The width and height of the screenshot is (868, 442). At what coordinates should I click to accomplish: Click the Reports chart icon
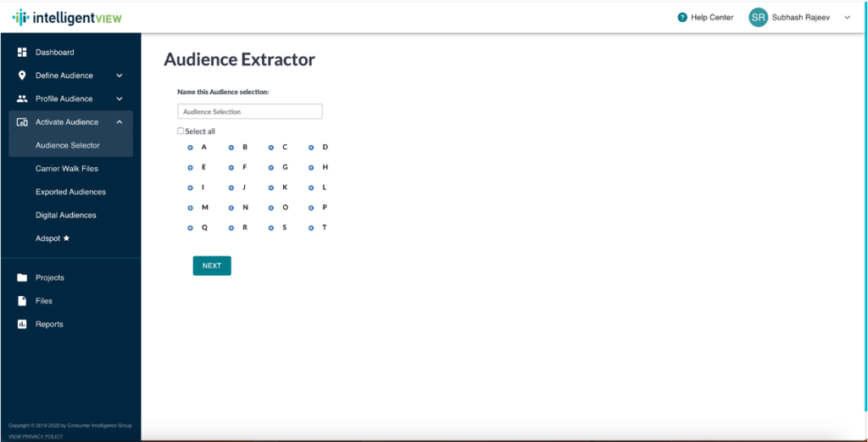click(x=22, y=324)
